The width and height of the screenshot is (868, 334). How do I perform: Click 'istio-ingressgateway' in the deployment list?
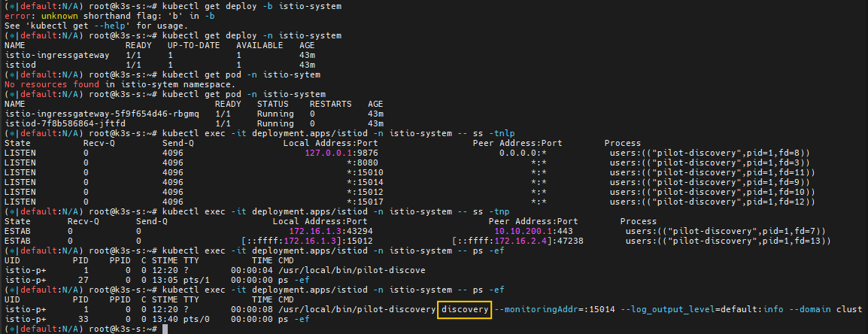[x=56, y=55]
